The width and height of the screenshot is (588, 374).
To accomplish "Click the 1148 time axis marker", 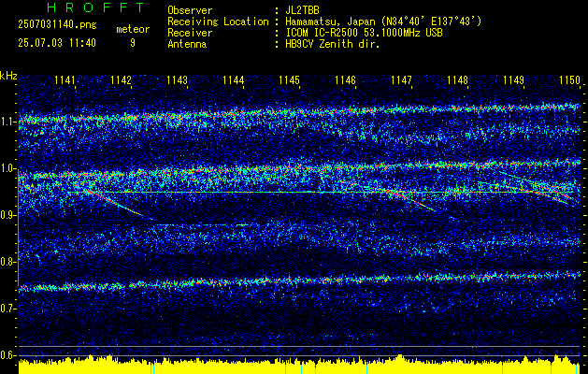I will 457,80.
